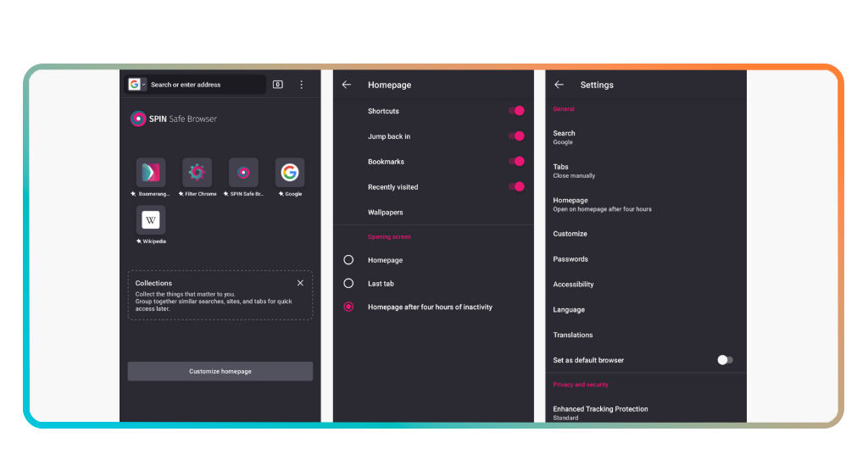The image size is (868, 454).
Task: Click the Settings screen title
Action: coord(597,85)
